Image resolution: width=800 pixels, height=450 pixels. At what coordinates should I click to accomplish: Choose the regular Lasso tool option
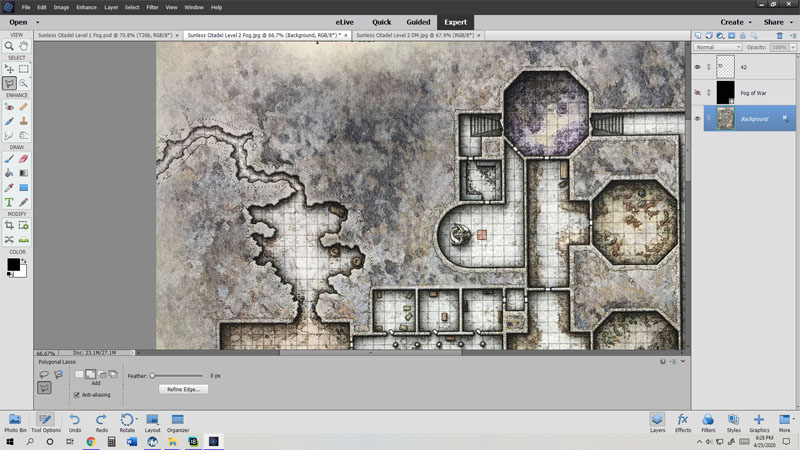point(44,374)
